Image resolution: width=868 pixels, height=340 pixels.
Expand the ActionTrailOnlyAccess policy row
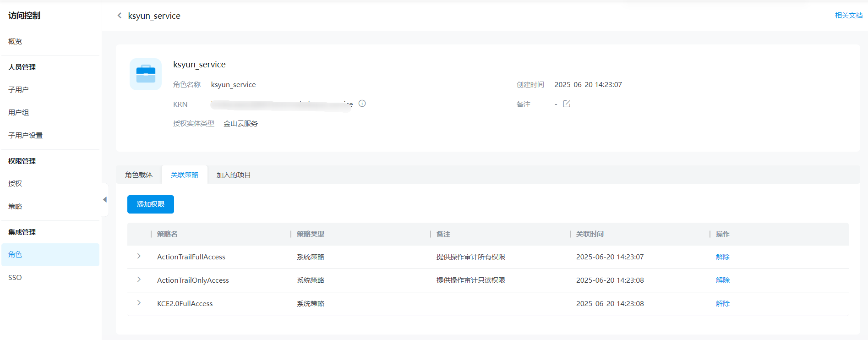pos(139,280)
